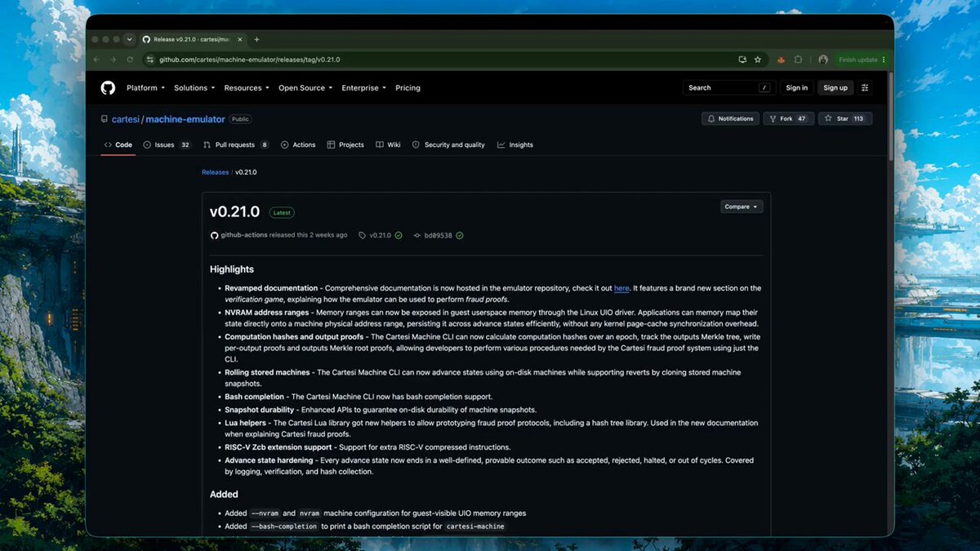Reload the page using the refresh icon
This screenshot has width=980, height=551.
[130, 60]
